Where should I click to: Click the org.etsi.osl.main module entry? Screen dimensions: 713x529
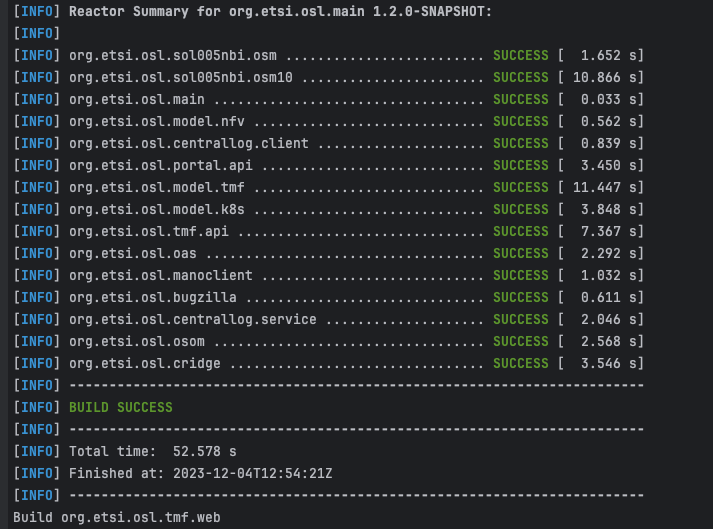click(x=136, y=99)
